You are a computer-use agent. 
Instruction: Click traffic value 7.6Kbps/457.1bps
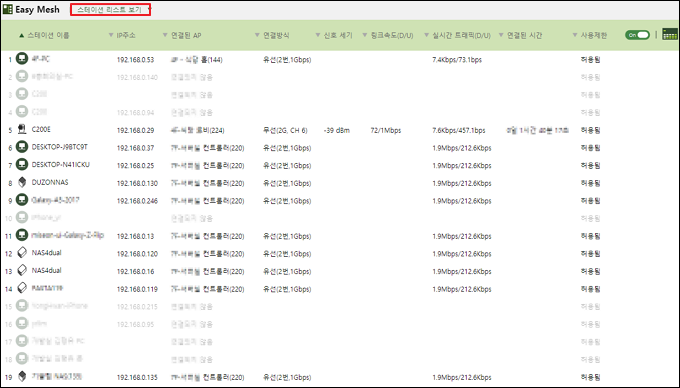click(458, 130)
